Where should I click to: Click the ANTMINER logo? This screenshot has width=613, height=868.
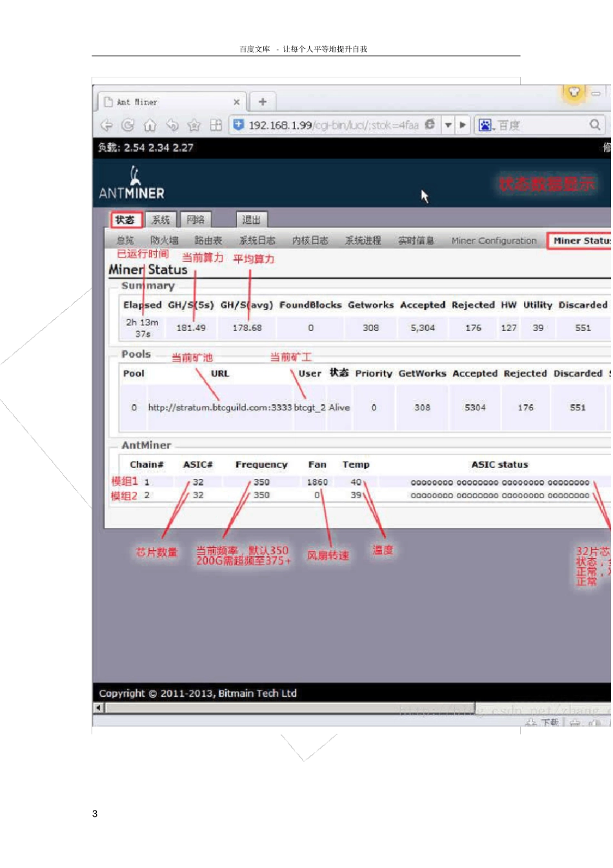[x=132, y=183]
